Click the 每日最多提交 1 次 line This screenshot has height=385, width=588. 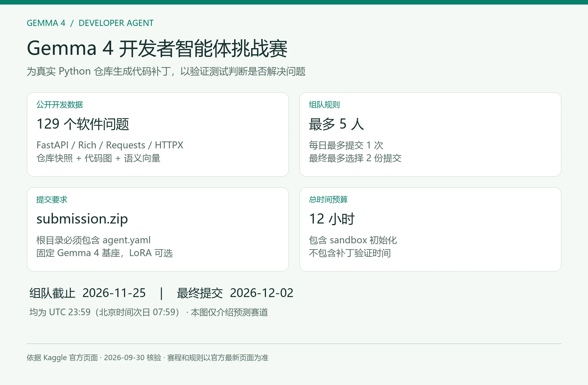[x=346, y=145]
